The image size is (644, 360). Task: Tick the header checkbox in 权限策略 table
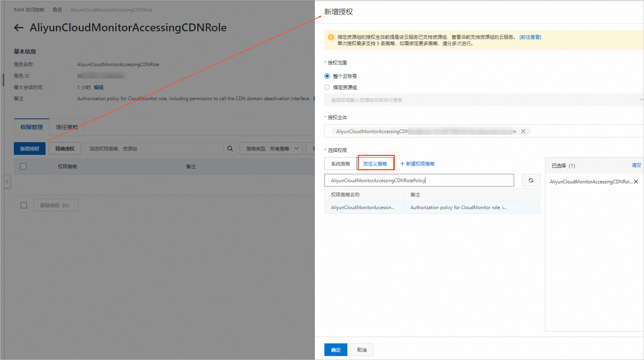23,166
